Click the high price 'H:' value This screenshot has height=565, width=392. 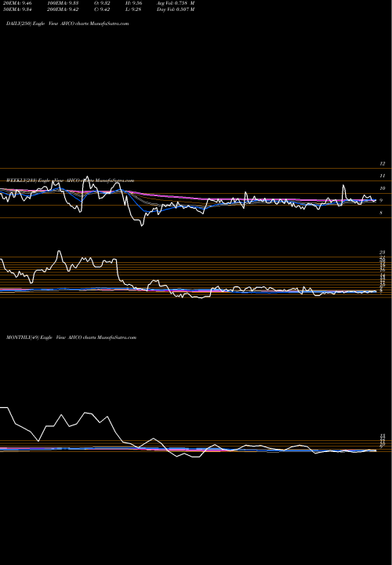tap(135, 3)
